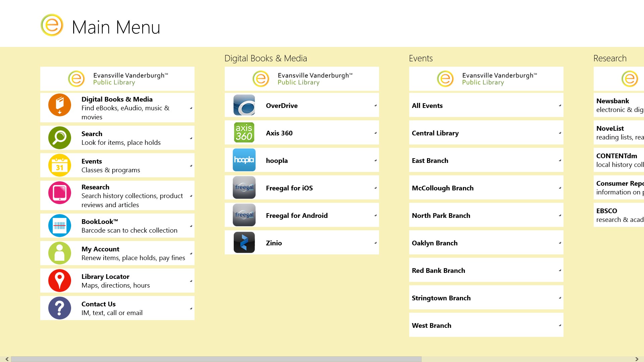This screenshot has height=362, width=644.
Task: Click the right scrollbar arrow
Action: pos(637,359)
